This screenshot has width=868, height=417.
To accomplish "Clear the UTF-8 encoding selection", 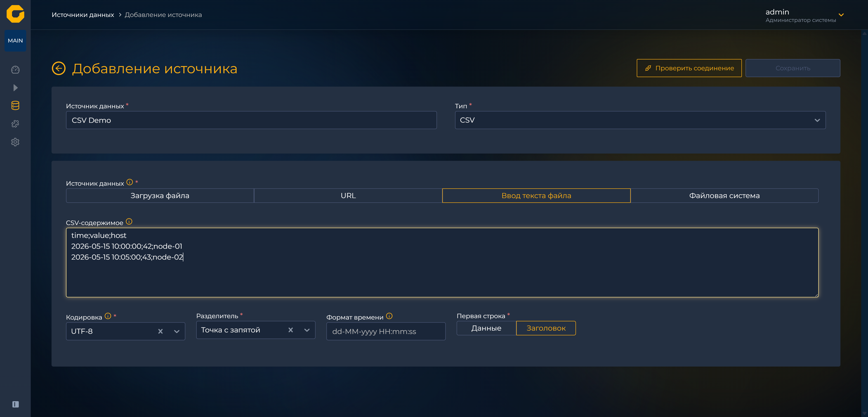I will (160, 331).
